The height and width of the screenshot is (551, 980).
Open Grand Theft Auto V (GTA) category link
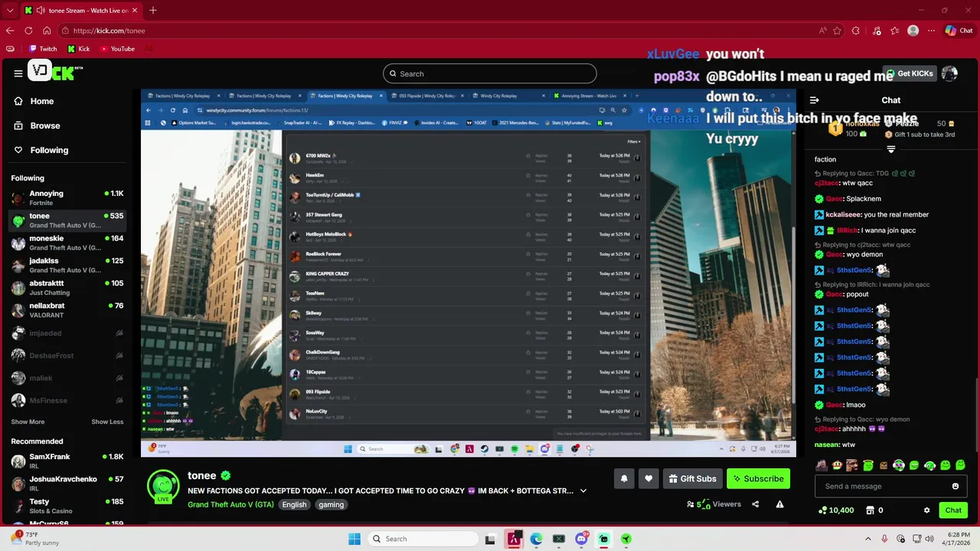(x=230, y=504)
